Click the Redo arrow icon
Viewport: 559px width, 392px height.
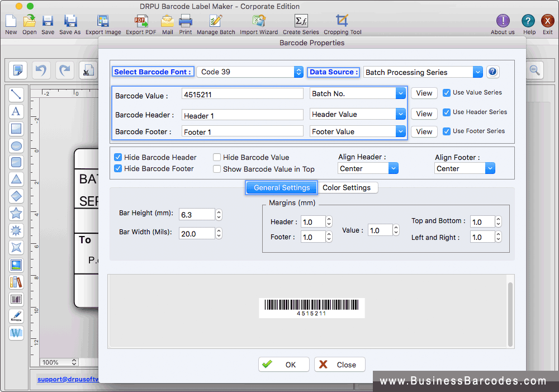click(64, 70)
